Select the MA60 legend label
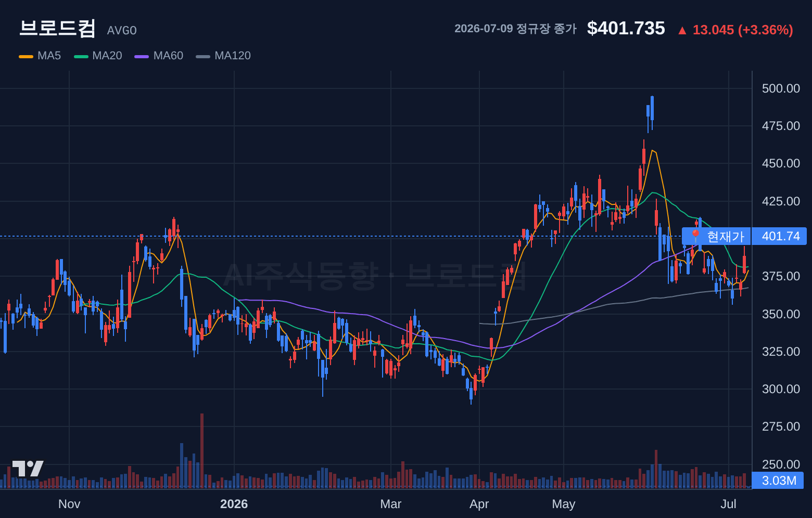This screenshot has height=518, width=812. pyautogui.click(x=168, y=56)
